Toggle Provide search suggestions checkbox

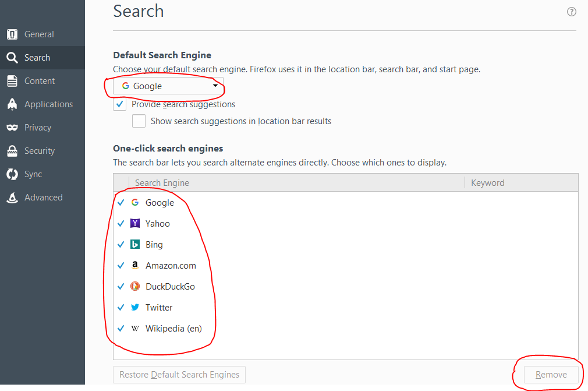click(x=119, y=104)
